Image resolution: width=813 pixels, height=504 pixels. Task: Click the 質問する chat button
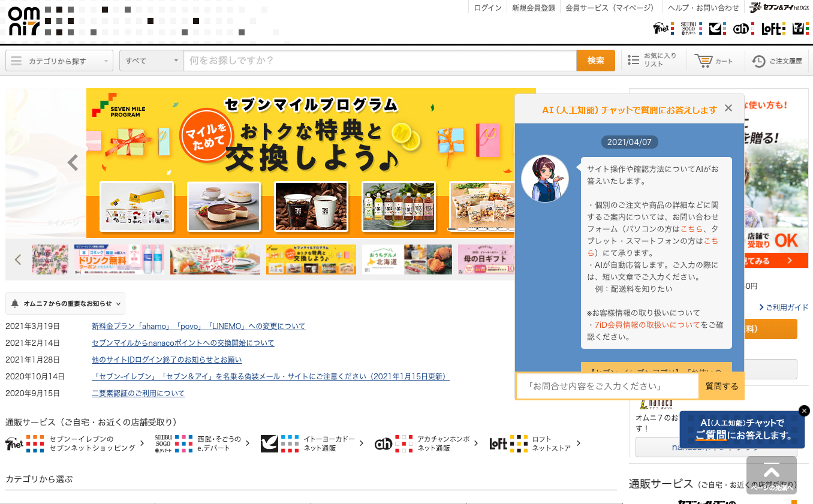click(721, 386)
